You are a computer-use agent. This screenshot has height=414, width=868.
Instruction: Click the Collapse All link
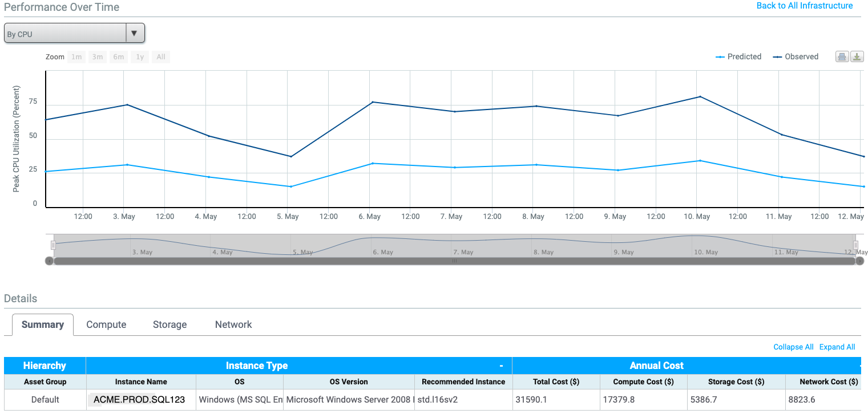(793, 347)
